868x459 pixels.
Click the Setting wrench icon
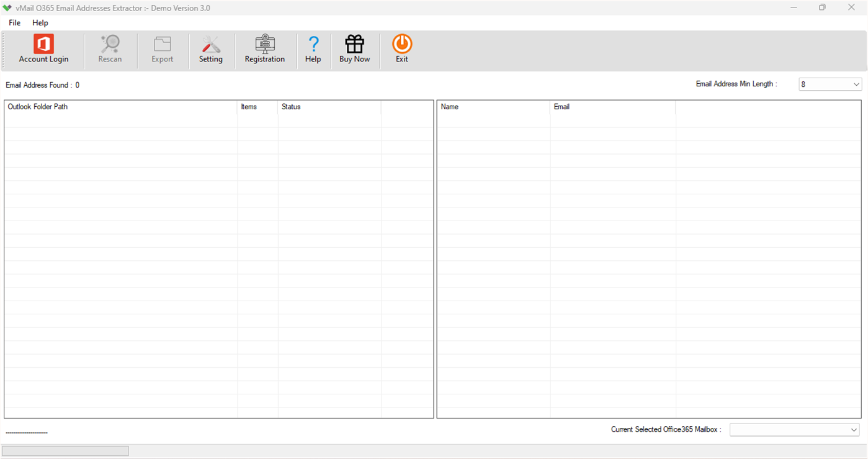pyautogui.click(x=211, y=48)
